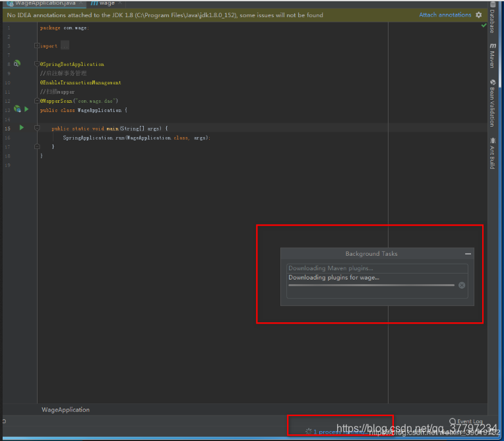This screenshot has height=441, width=504.
Task: Click the package com.wage line
Action: pos(65,28)
